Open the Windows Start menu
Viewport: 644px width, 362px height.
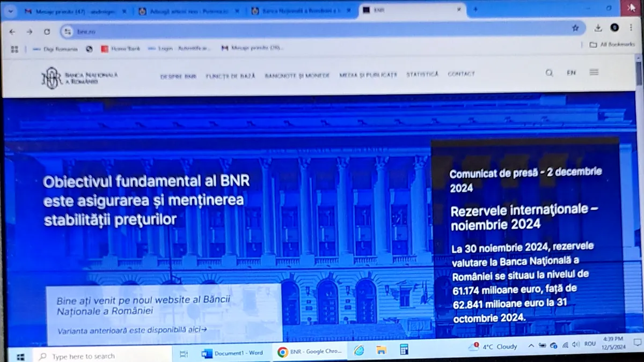point(20,357)
